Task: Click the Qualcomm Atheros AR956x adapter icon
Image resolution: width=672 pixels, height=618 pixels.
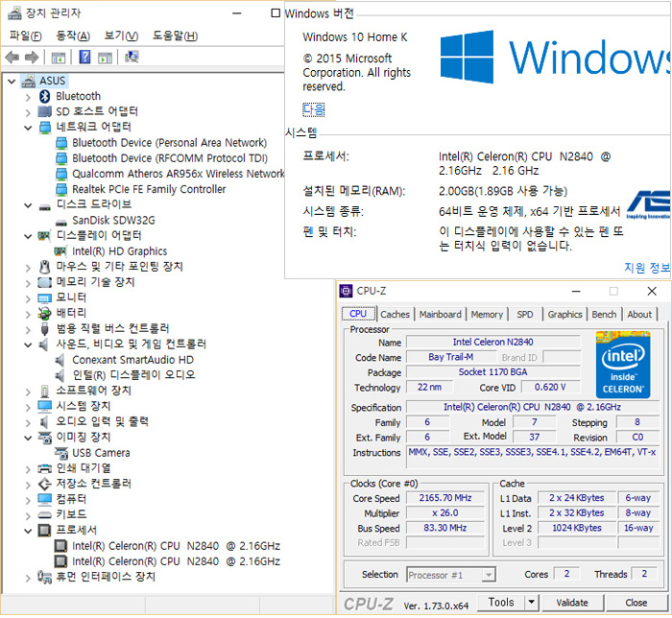Action: coord(61,174)
